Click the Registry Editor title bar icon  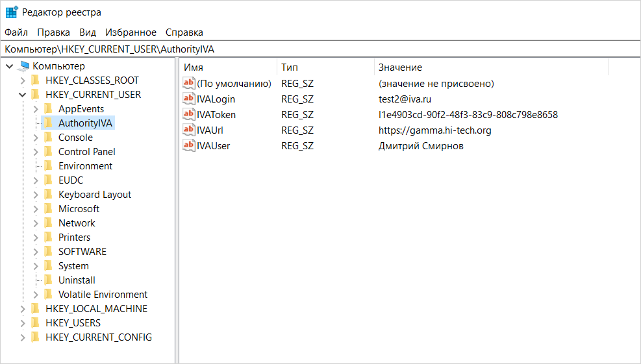point(12,12)
